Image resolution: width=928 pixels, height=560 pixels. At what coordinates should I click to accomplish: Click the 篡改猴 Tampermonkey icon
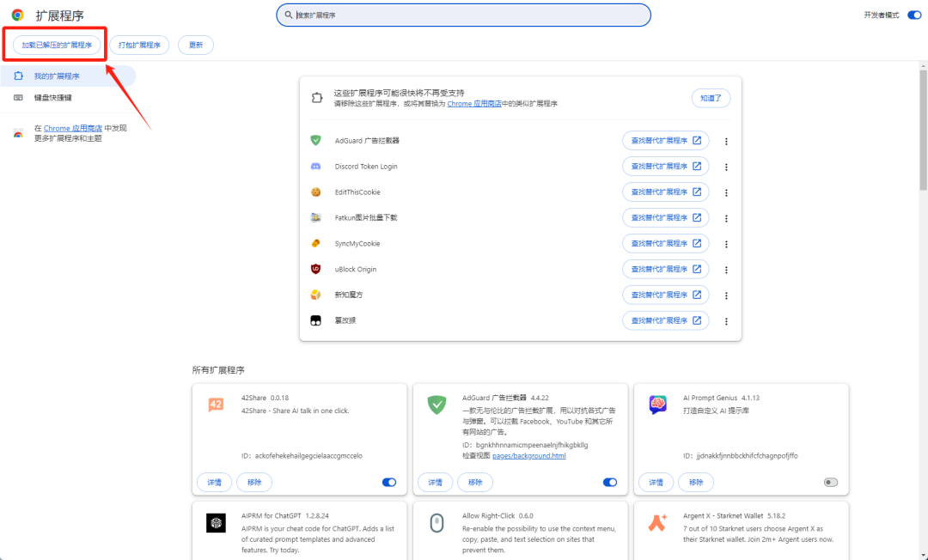tap(316, 320)
